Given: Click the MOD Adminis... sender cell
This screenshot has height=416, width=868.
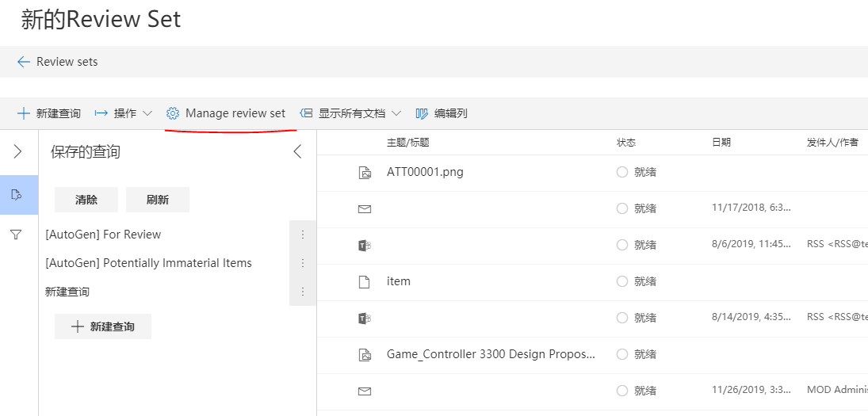Looking at the screenshot, I should (x=837, y=390).
